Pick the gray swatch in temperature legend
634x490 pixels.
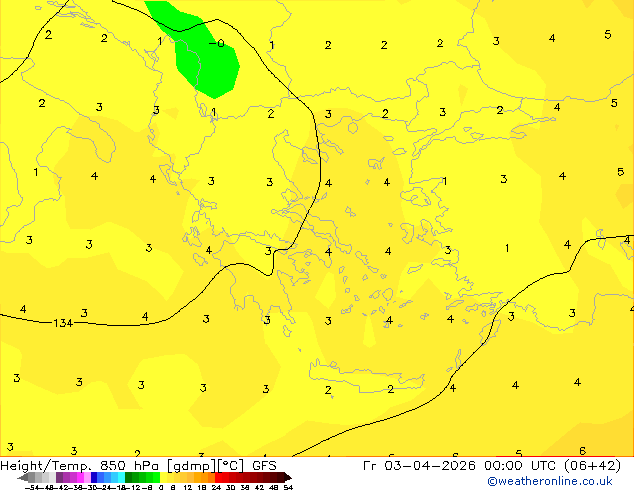coord(31,477)
